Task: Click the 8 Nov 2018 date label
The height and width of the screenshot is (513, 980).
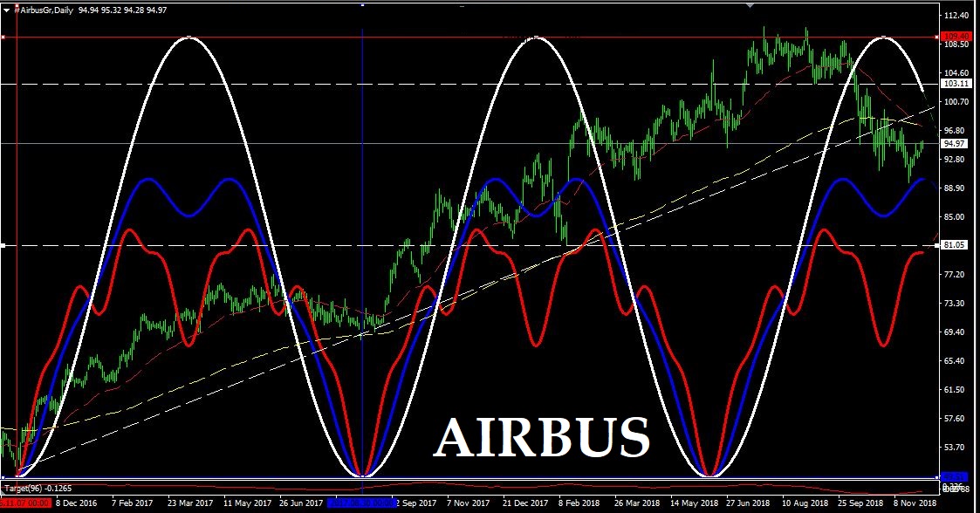Action: 915,503
